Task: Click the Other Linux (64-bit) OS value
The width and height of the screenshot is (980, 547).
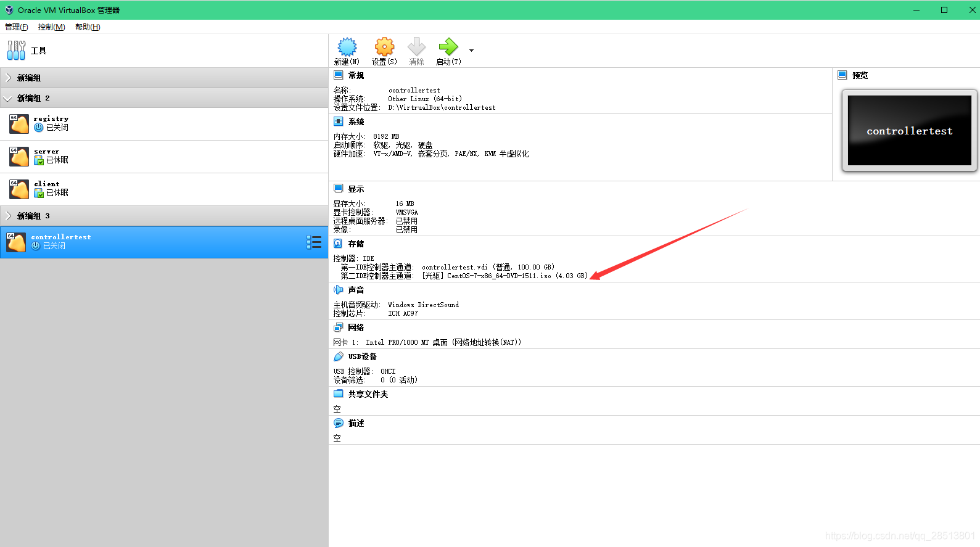Action: pos(425,99)
